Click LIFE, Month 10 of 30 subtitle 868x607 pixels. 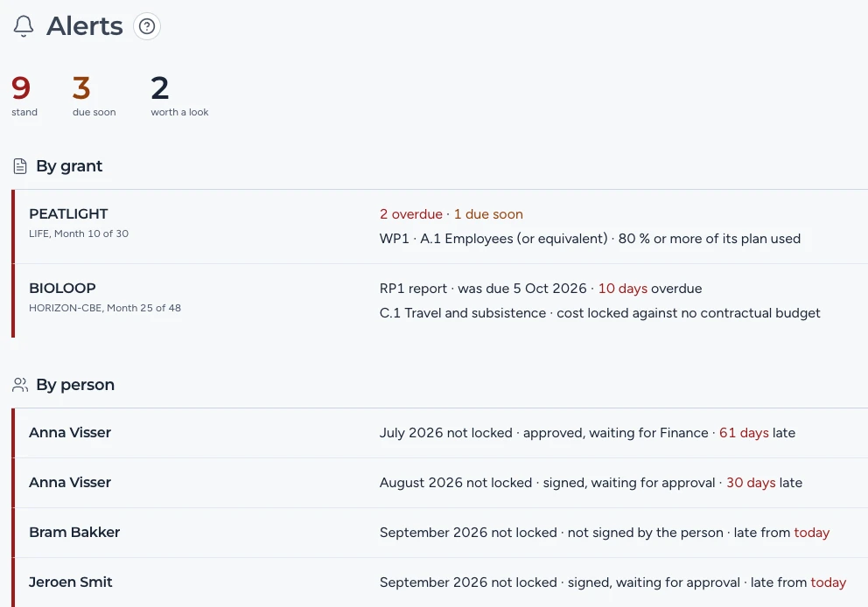tap(79, 234)
